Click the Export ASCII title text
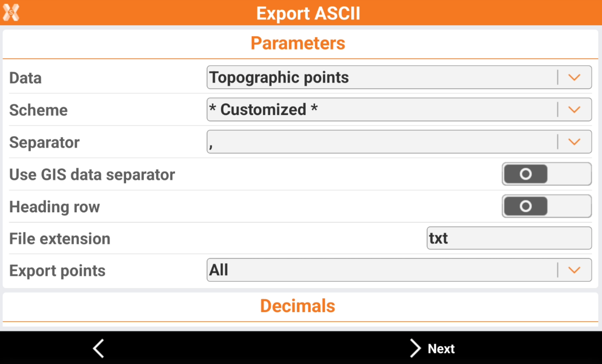Screen dimensions: 602x364 308,13
